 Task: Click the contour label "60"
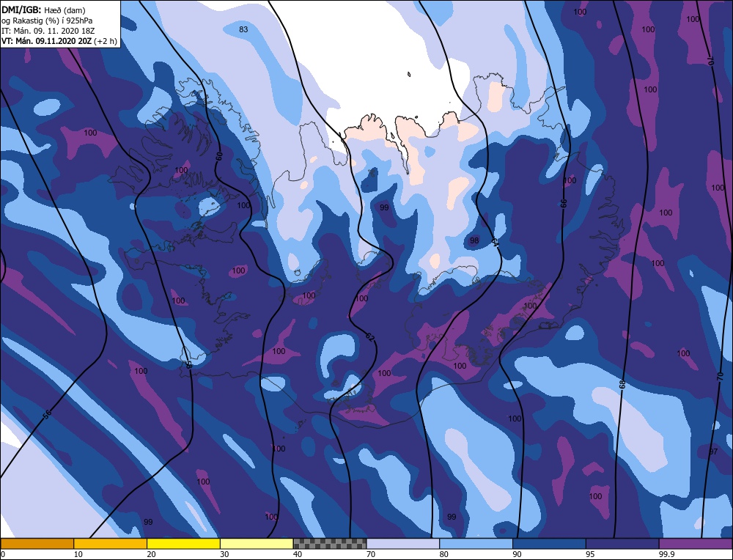pos(219,157)
